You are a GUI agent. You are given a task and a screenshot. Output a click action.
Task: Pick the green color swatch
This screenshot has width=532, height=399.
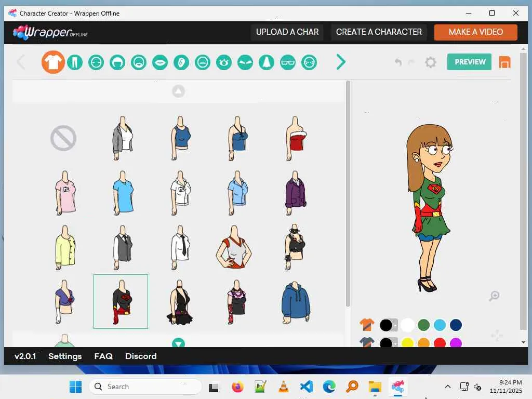pos(423,325)
